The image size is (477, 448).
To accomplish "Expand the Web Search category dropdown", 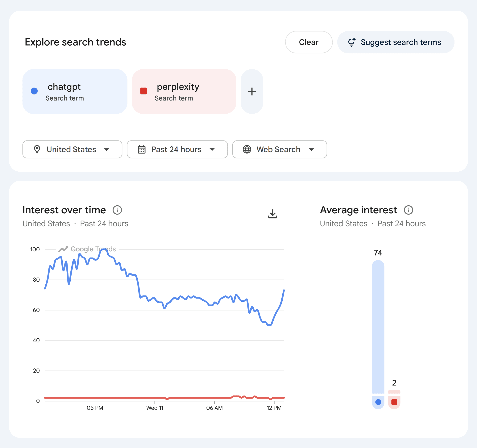I will [x=279, y=149].
